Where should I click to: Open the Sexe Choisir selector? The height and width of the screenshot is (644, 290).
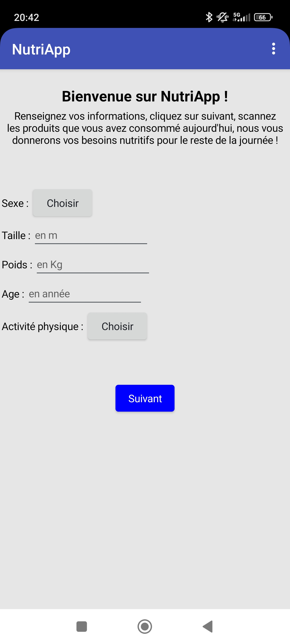point(63,203)
